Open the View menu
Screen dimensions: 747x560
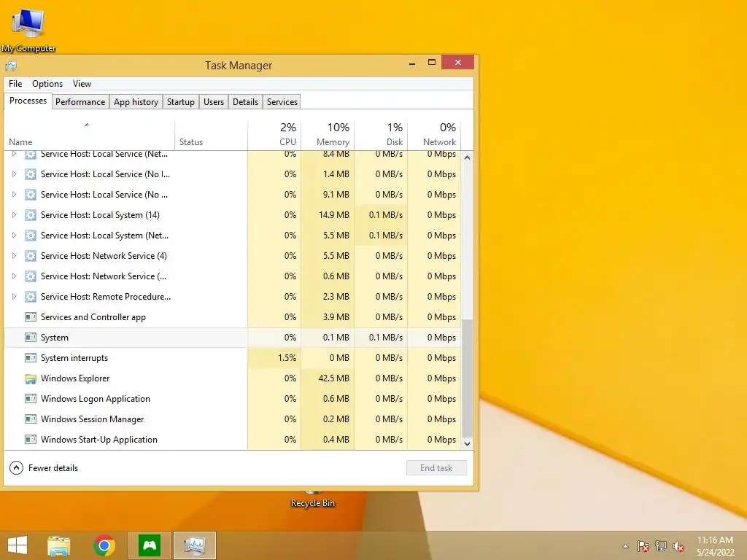click(x=82, y=84)
